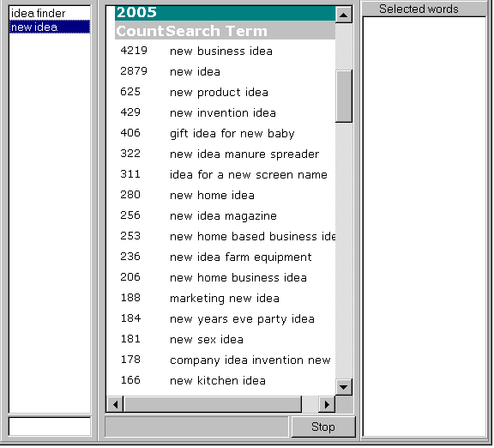Click the count value 184

click(x=130, y=318)
